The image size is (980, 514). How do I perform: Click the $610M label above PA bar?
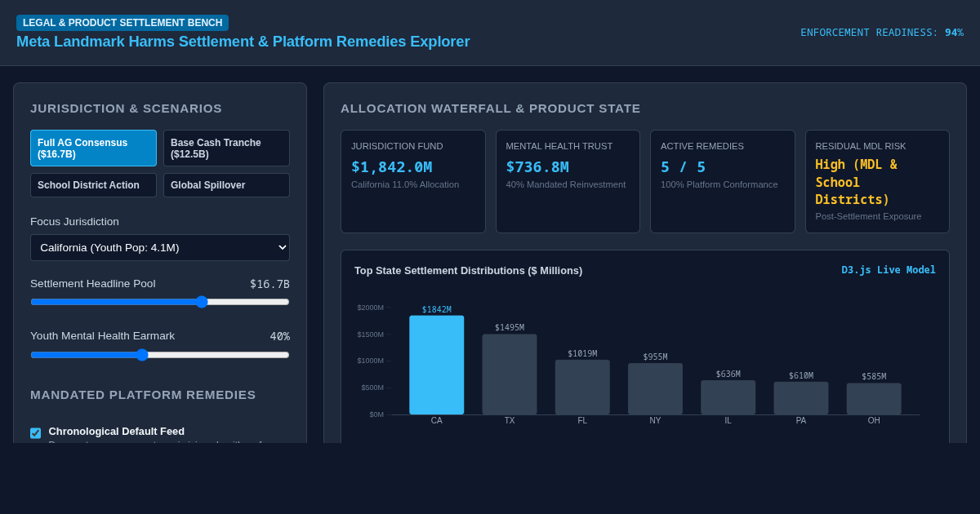(801, 376)
